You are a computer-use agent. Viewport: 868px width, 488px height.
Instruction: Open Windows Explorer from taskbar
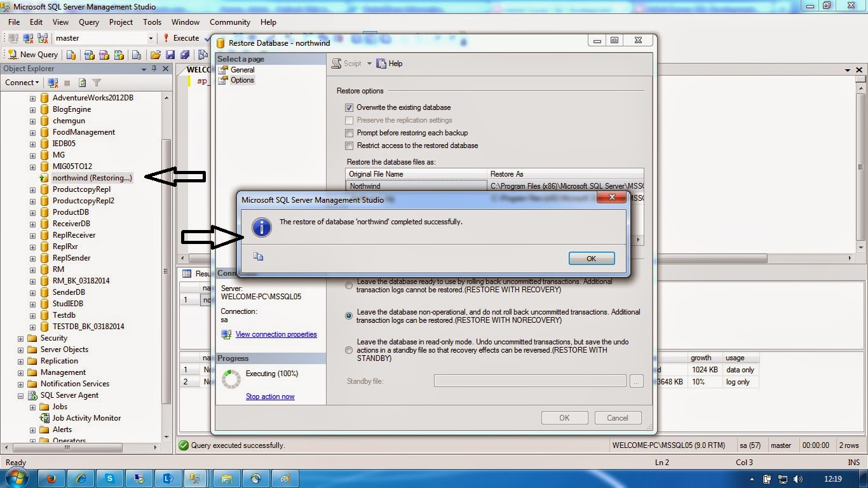pyautogui.click(x=227, y=478)
